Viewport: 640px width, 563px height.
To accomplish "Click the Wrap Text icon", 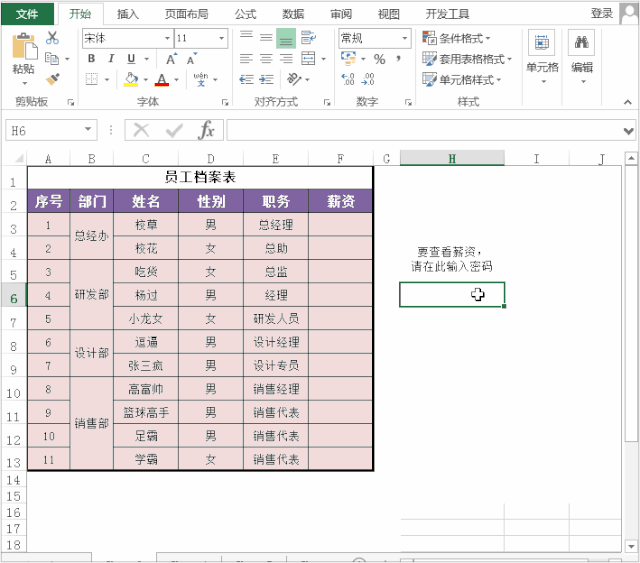I will coord(308,38).
